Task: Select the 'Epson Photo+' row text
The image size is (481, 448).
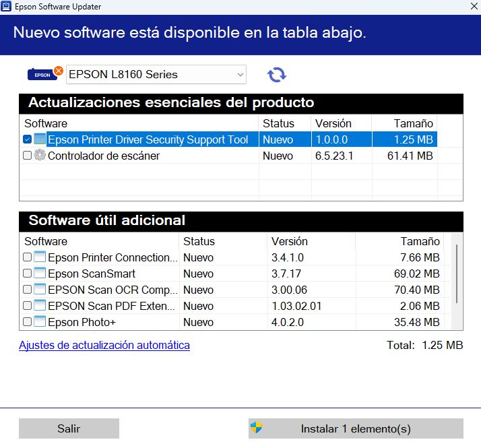Action: click(82, 322)
